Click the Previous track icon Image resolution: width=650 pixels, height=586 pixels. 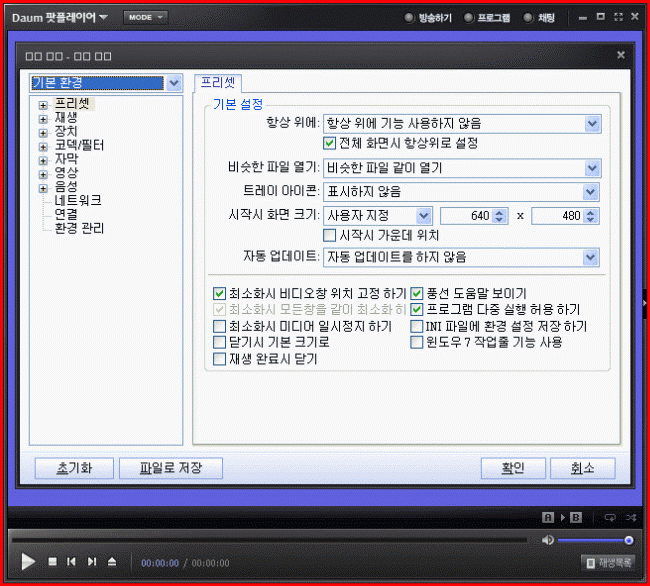[71, 562]
